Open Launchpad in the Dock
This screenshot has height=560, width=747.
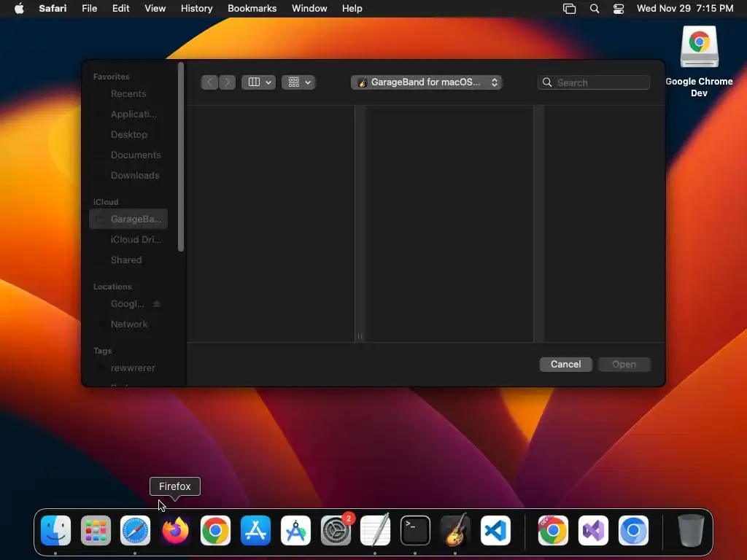[x=96, y=530]
